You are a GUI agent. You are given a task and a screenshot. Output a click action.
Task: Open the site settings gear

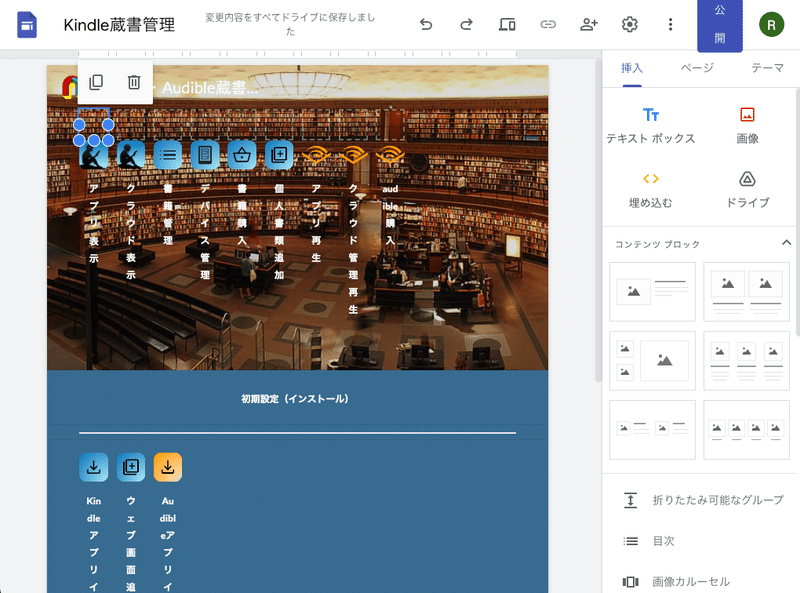630,24
